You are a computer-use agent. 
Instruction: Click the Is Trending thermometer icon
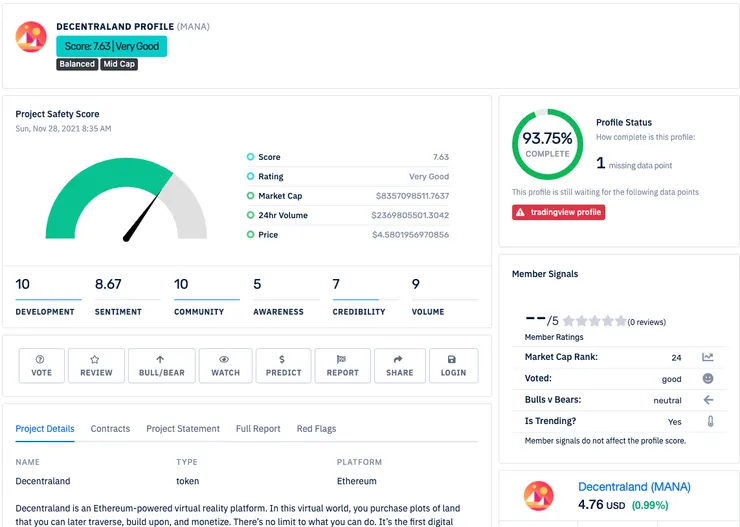pos(710,421)
